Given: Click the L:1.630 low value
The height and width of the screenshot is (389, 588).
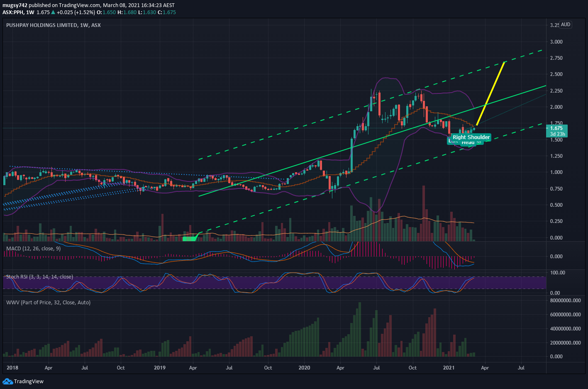Looking at the screenshot, I should click(147, 12).
